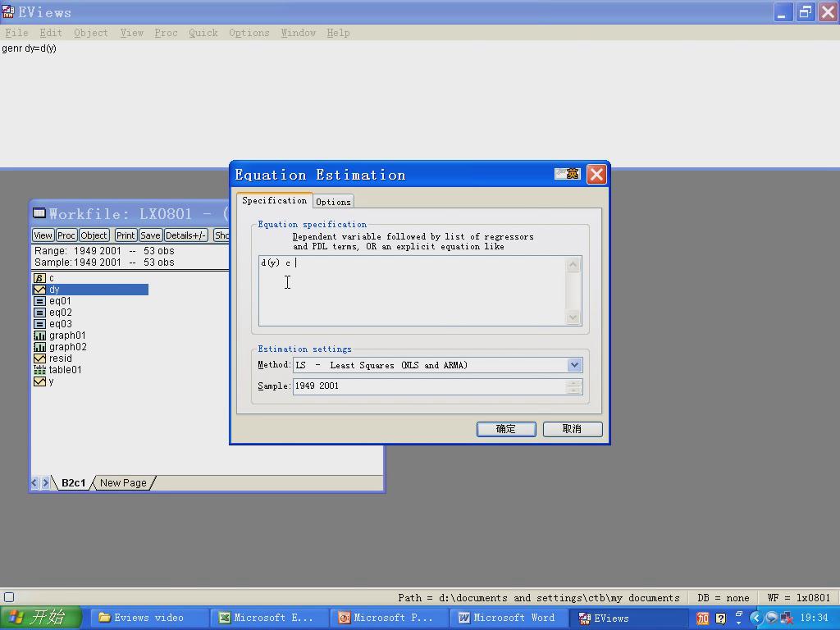Click the EViews taskbar button

[628, 618]
